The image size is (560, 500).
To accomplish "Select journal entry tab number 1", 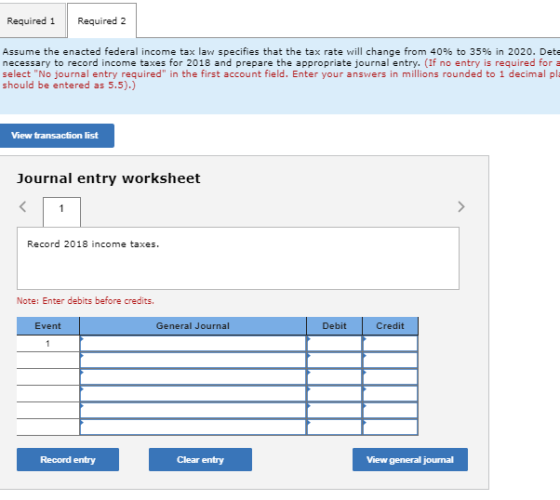I will click(62, 211).
